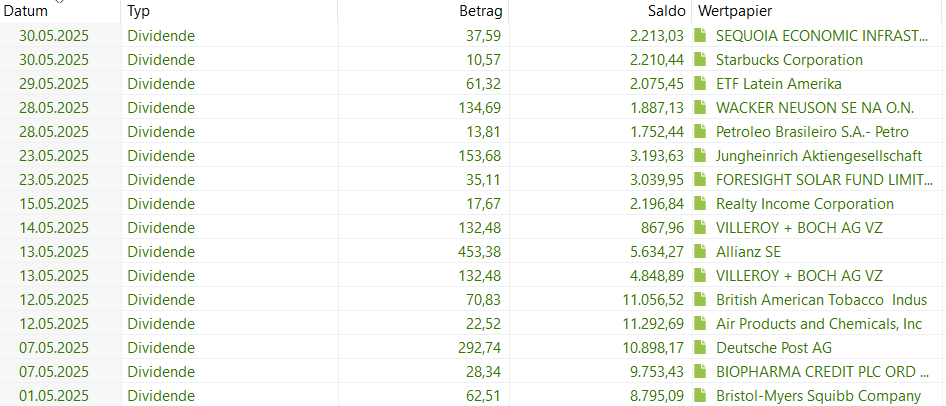Open the file icon beside Petroleo Brasileiro
946x406 pixels.
(x=701, y=132)
